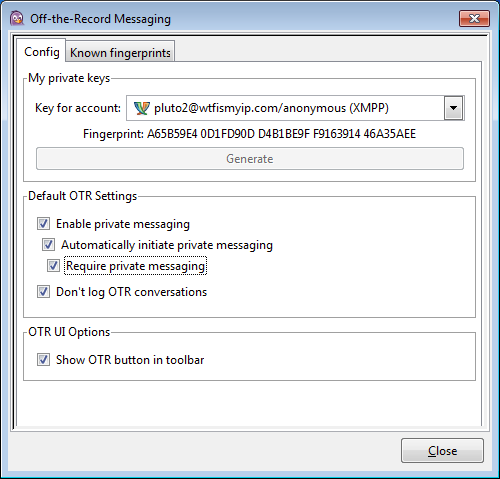Click the XMPP protocol icon in the account field
This screenshot has height=479, width=500.
(142, 108)
